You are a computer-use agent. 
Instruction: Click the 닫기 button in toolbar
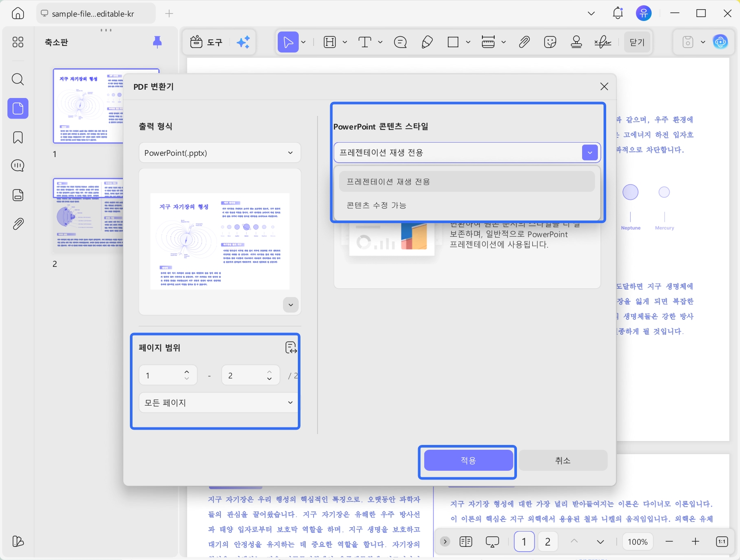tap(637, 42)
